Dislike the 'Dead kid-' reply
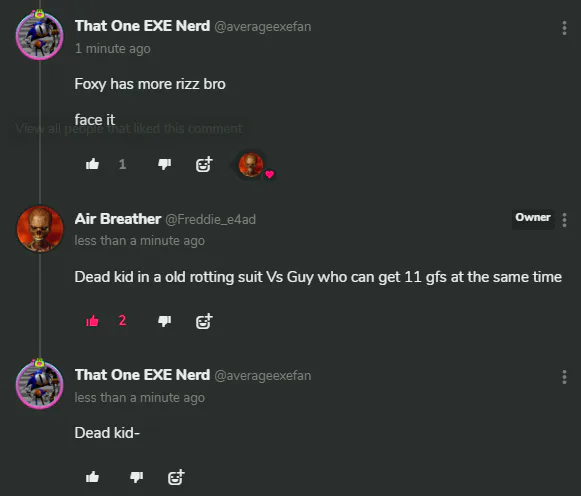Screen dimensions: 581x496 (136, 477)
